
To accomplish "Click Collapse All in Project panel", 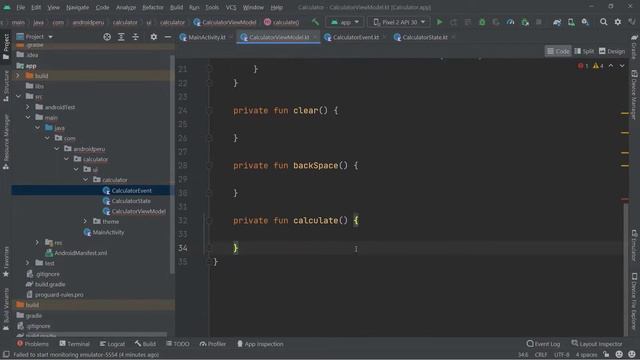I will coord(136,37).
